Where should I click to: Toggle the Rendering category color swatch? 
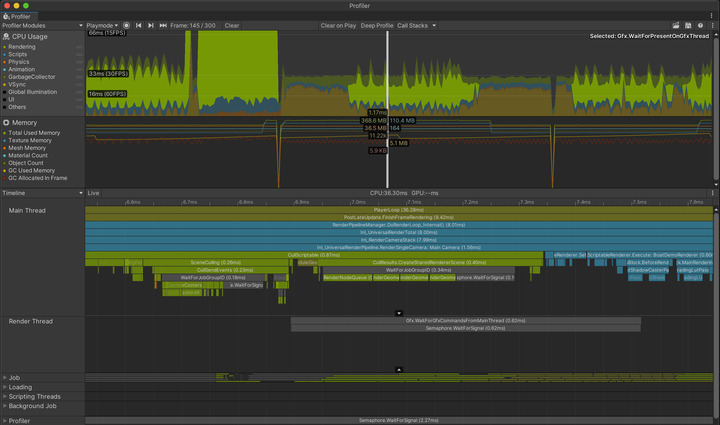click(5, 46)
